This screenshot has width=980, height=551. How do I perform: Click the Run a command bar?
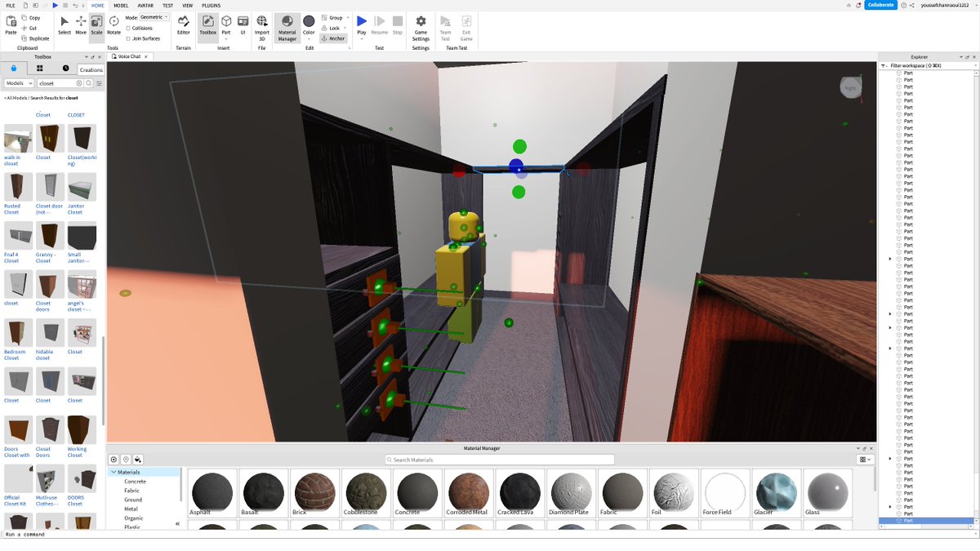tap(490, 534)
